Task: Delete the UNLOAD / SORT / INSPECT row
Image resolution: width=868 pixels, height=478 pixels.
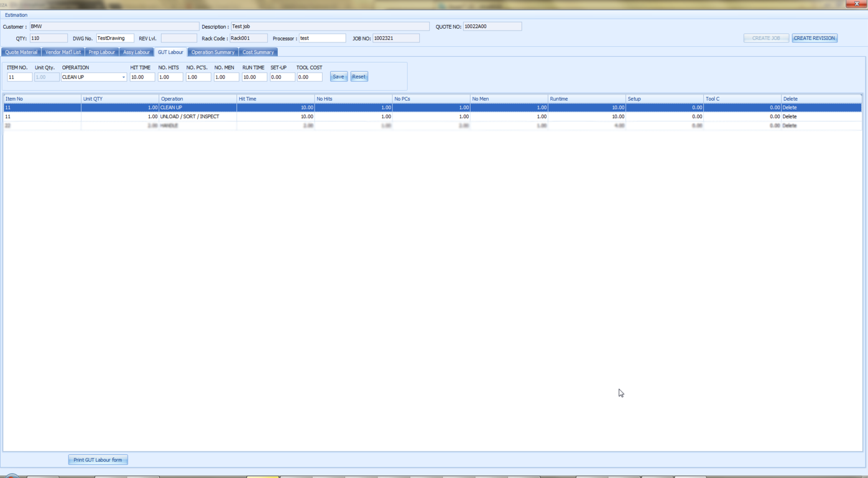Action: (x=789, y=116)
